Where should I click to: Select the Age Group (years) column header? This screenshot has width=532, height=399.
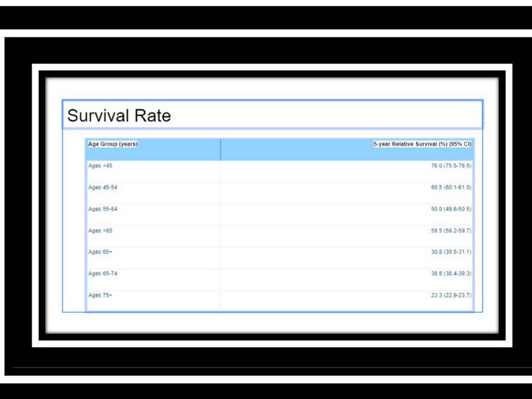click(113, 144)
